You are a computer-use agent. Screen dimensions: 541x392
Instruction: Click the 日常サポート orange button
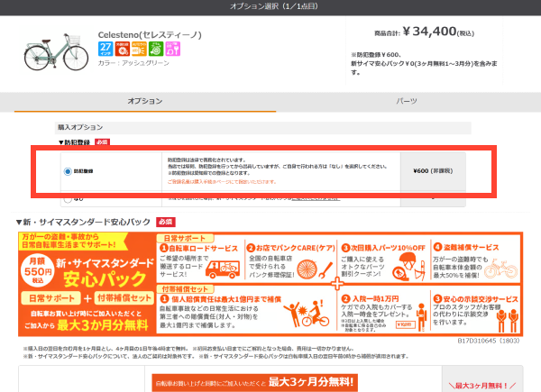point(47,298)
